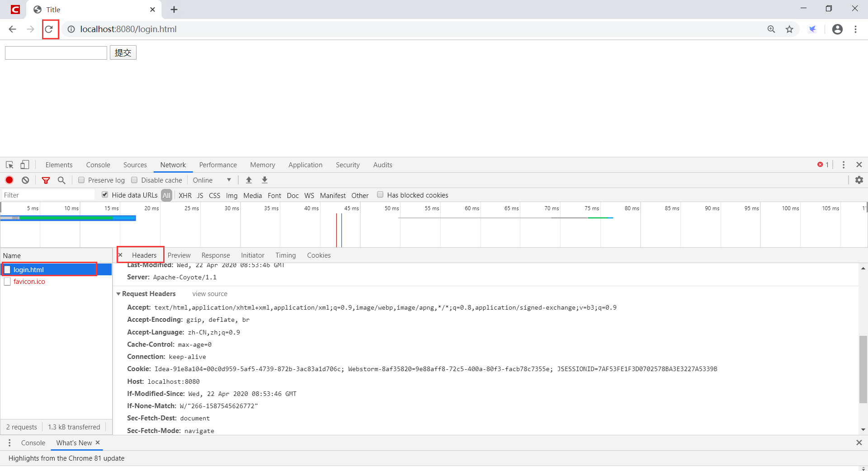Image resolution: width=868 pixels, height=471 pixels.
Task: Filter requests by CSS
Action: point(215,195)
